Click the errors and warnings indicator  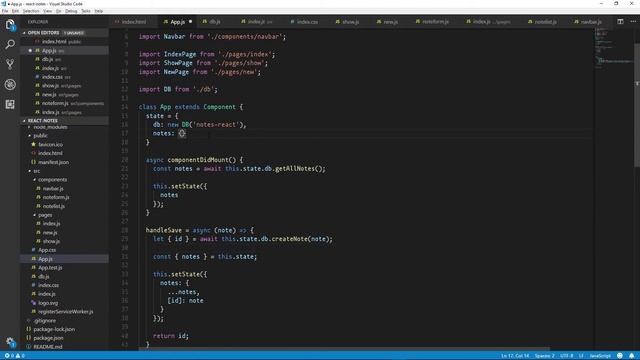(x=14, y=356)
